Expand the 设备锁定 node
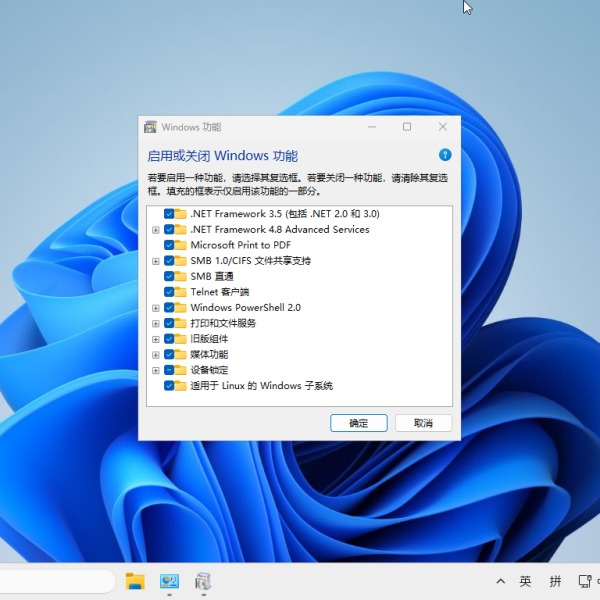600x600 pixels. coord(155,371)
